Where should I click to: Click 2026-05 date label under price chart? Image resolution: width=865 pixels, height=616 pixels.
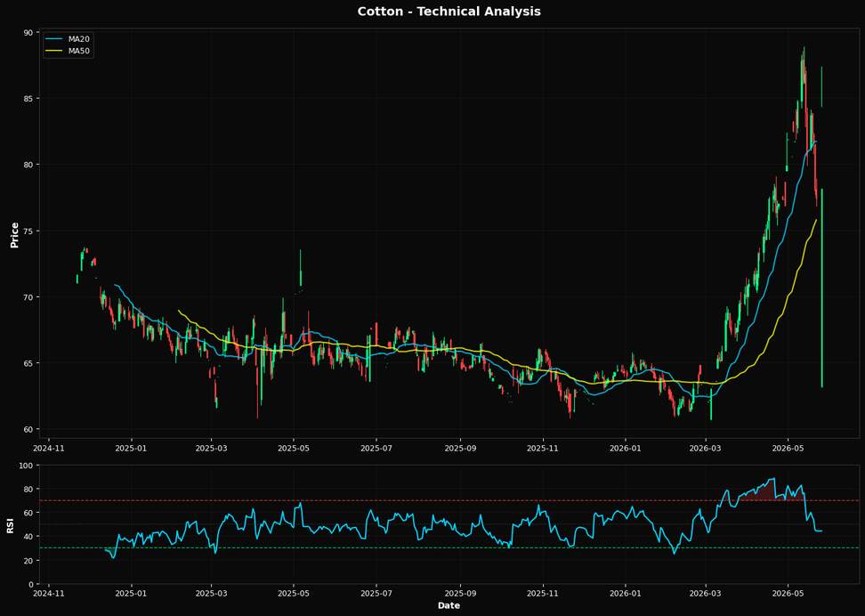point(788,448)
